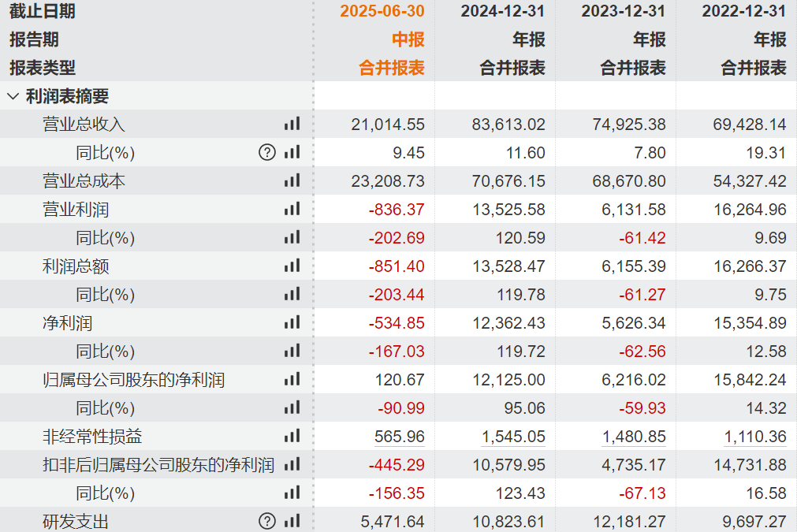
Task: Select the 截止日期 header label
Action: [x=43, y=11]
